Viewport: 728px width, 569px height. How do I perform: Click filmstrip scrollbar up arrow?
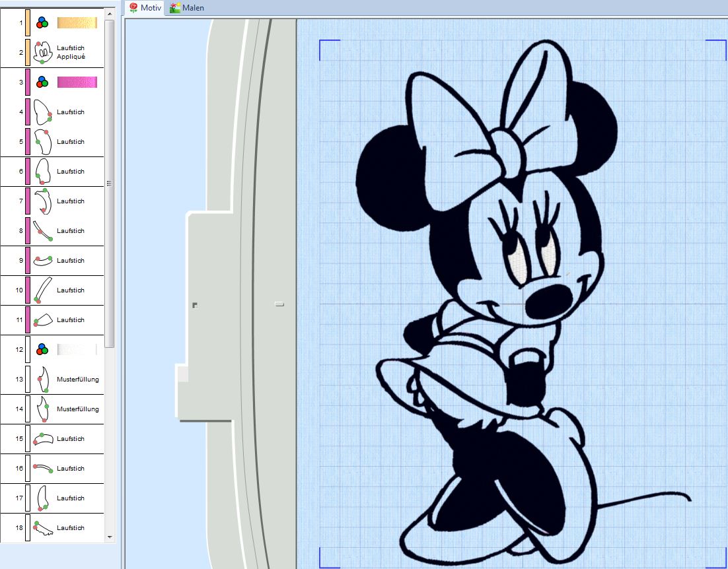pyautogui.click(x=110, y=13)
